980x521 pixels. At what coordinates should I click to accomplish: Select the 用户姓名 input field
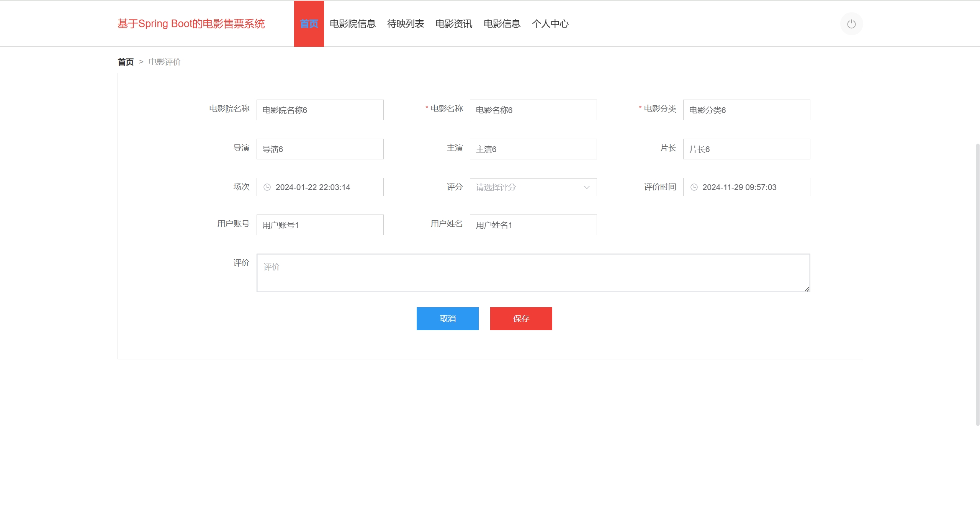tap(533, 225)
